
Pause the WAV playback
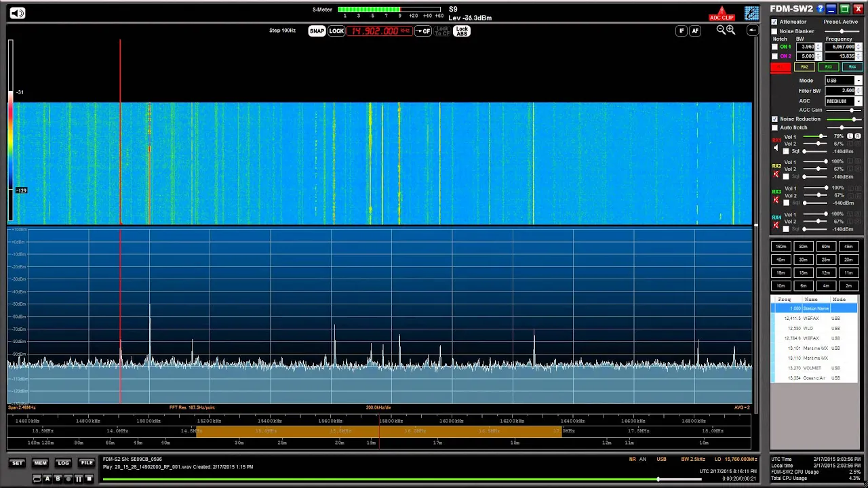tap(79, 479)
